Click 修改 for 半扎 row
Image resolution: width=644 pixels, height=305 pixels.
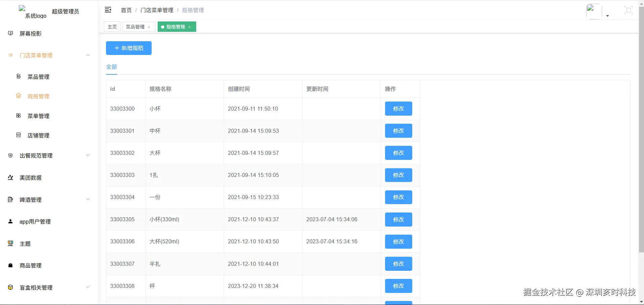pos(398,264)
